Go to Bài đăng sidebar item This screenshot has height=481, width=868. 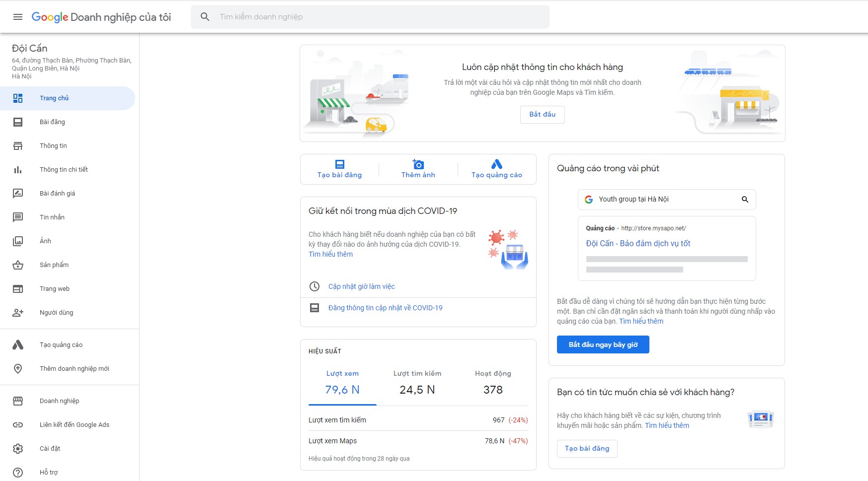68,122
